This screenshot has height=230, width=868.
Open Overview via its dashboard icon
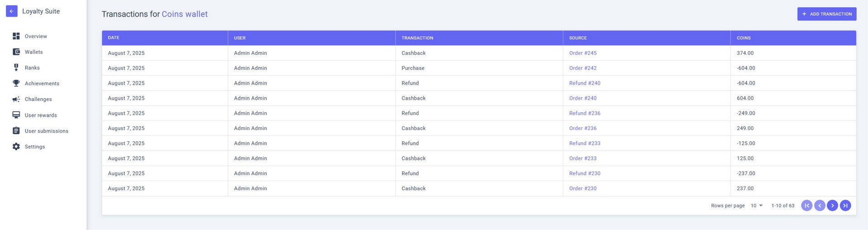tap(16, 36)
